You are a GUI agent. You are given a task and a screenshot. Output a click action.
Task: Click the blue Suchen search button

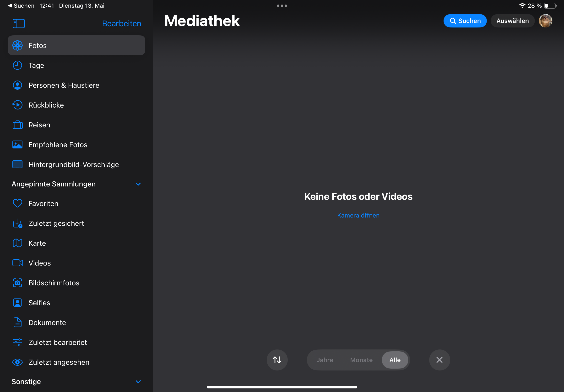pos(465,21)
